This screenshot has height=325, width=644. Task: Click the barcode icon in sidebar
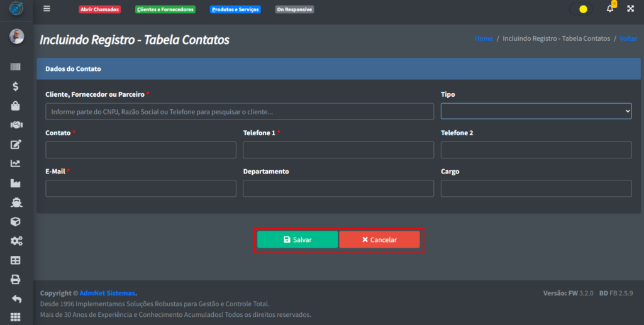[16, 67]
